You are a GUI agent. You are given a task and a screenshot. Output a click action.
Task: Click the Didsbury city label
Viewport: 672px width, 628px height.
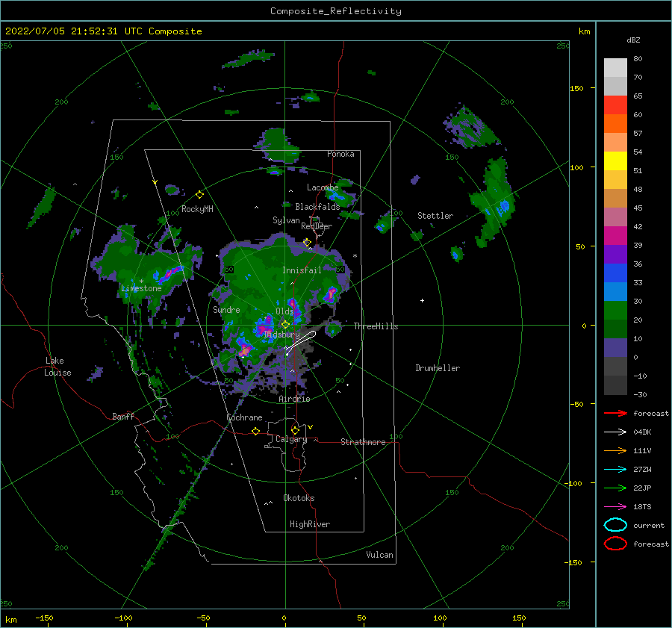tap(281, 335)
